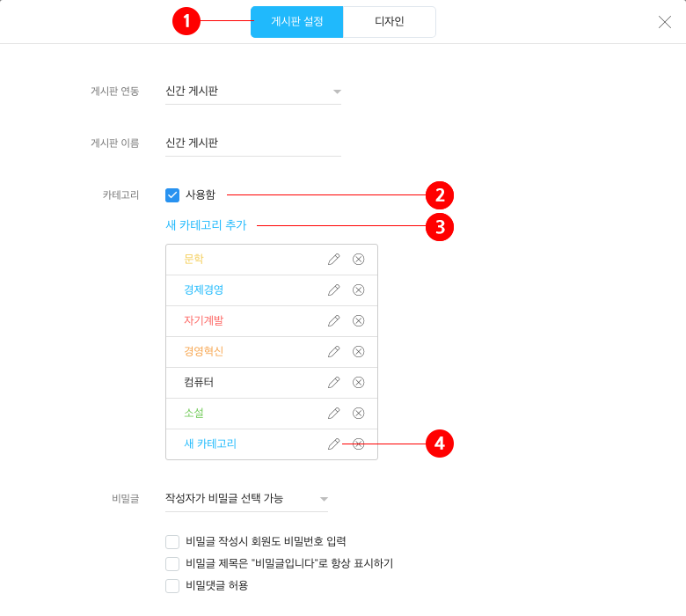The height and width of the screenshot is (616, 686).
Task: Click the 게시판 이름 text field
Action: pyautogui.click(x=253, y=143)
